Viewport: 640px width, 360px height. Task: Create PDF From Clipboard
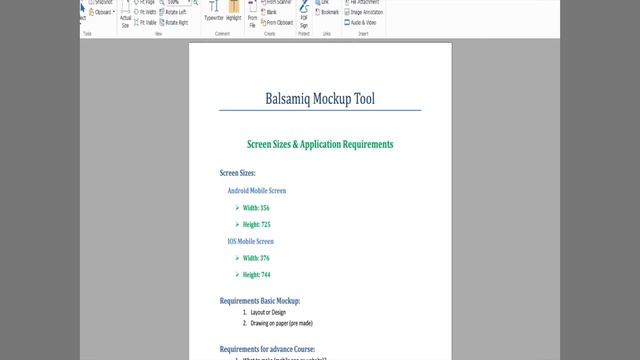click(277, 22)
